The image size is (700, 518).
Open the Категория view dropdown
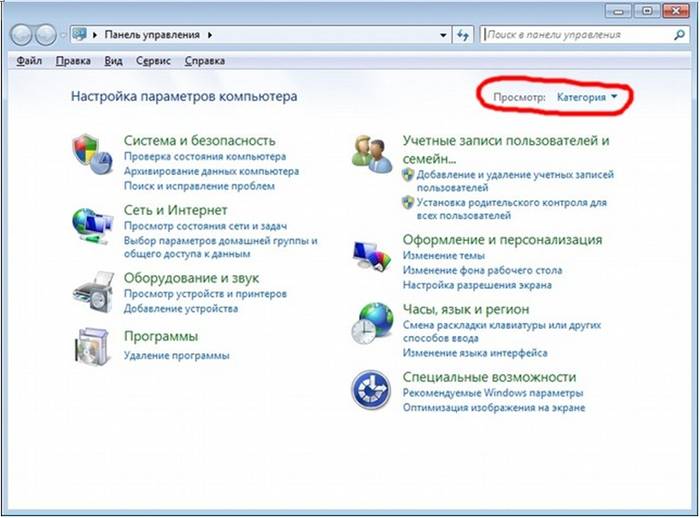587,97
